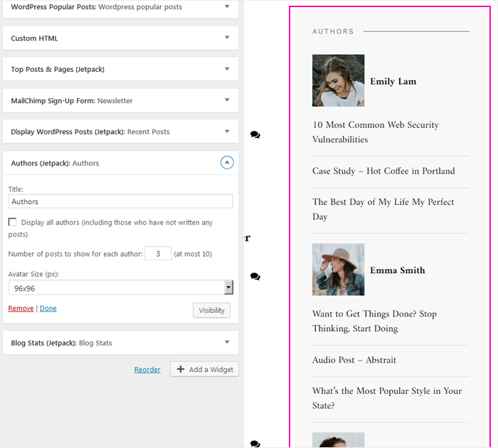This screenshot has height=448, width=498.
Task: Open Case Study – Hot Coffee in Portland
Action: pos(383,171)
